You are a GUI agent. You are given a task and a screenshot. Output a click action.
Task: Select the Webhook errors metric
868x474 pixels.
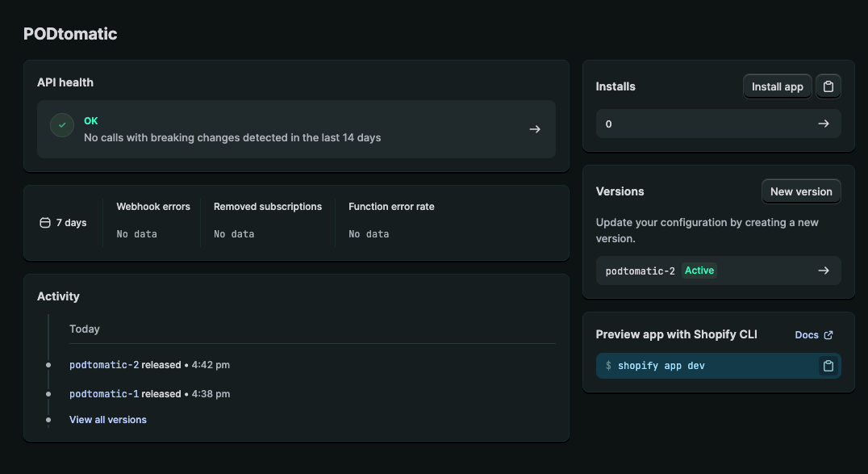click(x=152, y=206)
